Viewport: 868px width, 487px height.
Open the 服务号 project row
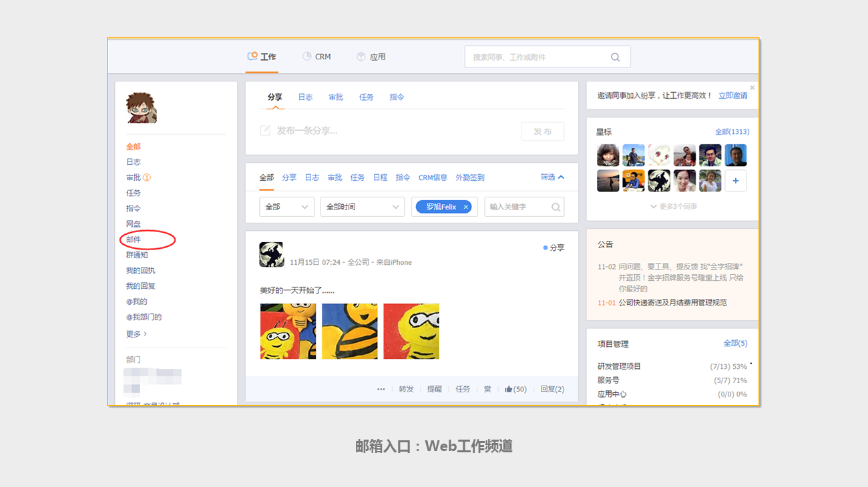pyautogui.click(x=672, y=380)
